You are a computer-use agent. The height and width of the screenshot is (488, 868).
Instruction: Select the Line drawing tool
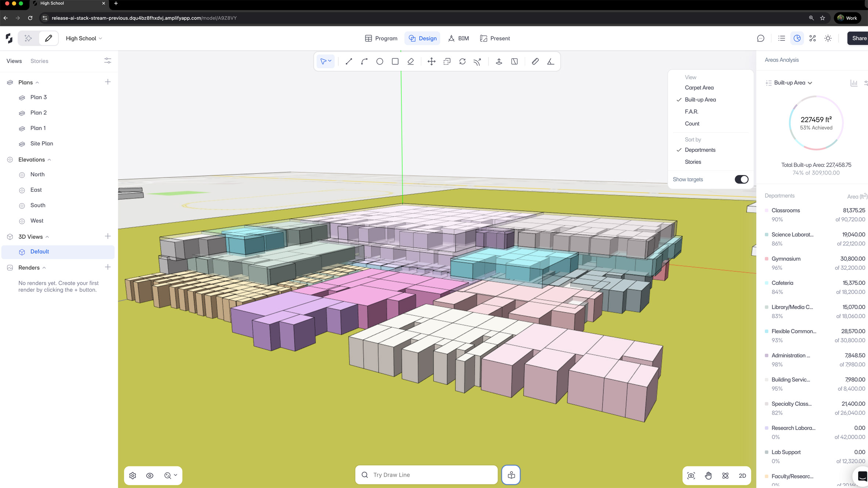(x=348, y=62)
